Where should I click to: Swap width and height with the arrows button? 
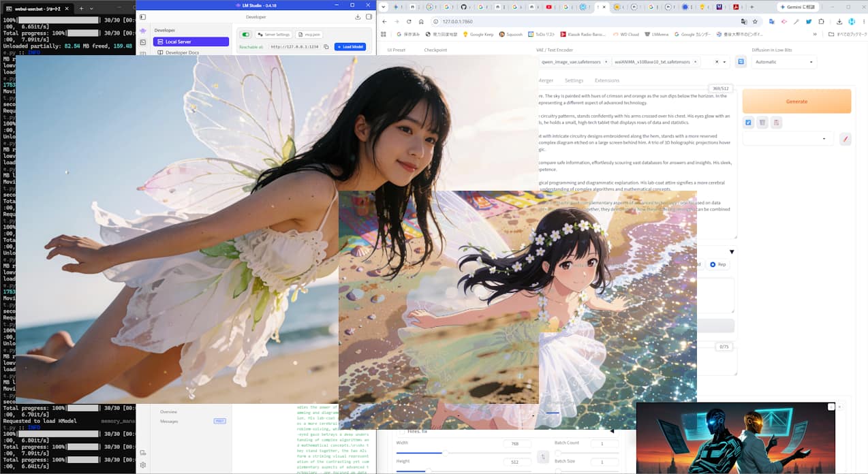coord(543,457)
